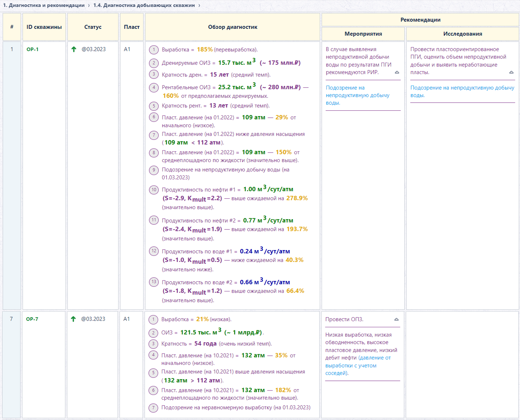Click the Статус column header

(x=93, y=27)
